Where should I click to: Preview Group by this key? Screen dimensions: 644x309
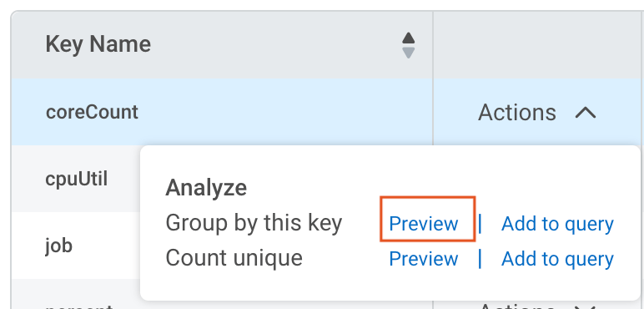pos(424,224)
